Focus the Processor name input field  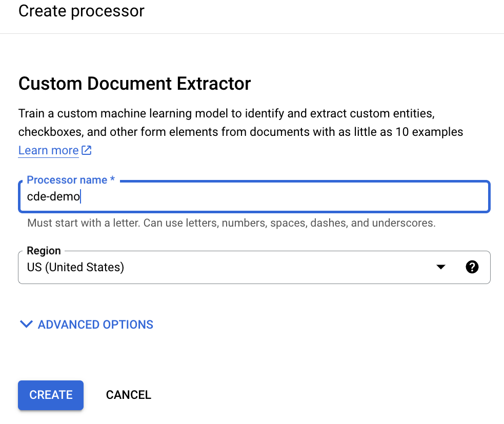254,197
